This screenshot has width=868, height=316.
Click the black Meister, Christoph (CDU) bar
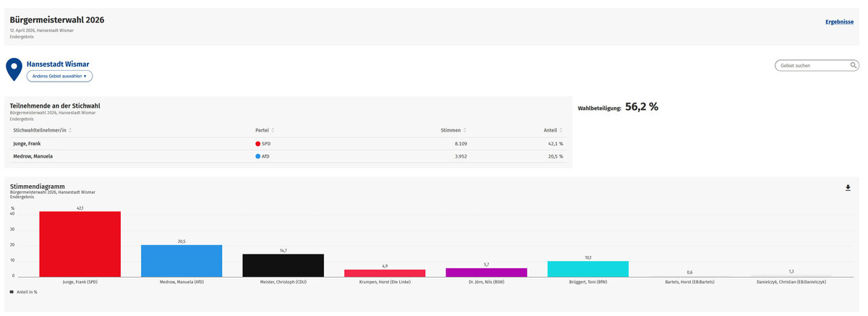[x=283, y=265]
